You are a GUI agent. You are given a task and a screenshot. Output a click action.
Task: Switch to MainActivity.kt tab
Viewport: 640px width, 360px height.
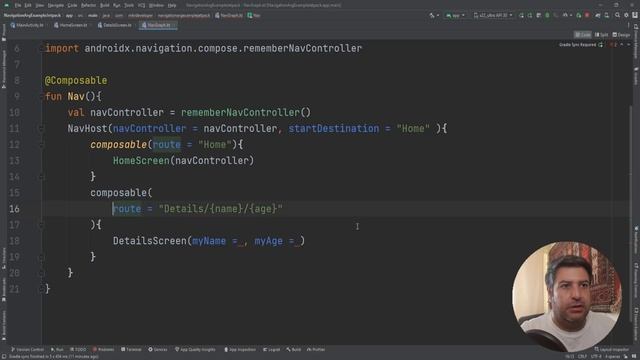pos(27,25)
